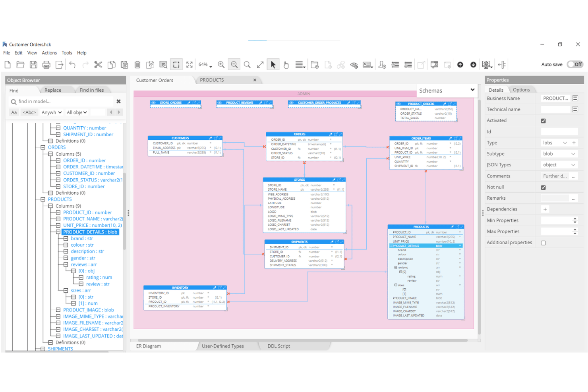The width and height of the screenshot is (588, 392).
Task: Uncheck the Not null checkbox
Action: pyautogui.click(x=543, y=187)
